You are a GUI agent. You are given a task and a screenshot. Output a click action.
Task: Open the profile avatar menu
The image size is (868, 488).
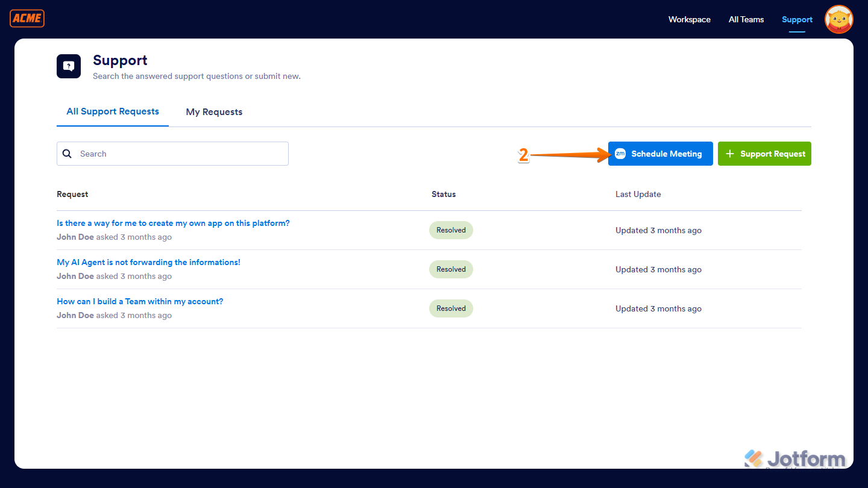point(838,19)
